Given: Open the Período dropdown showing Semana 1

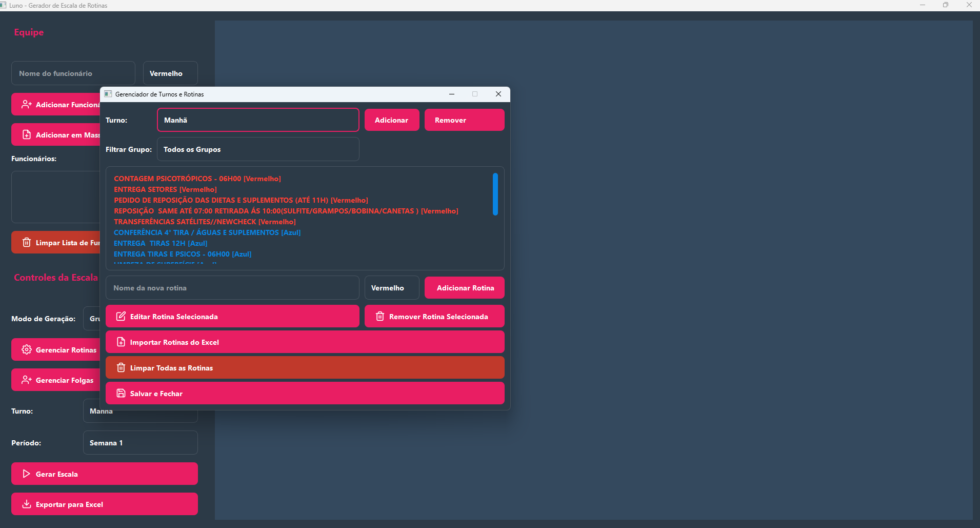Looking at the screenshot, I should click(140, 442).
